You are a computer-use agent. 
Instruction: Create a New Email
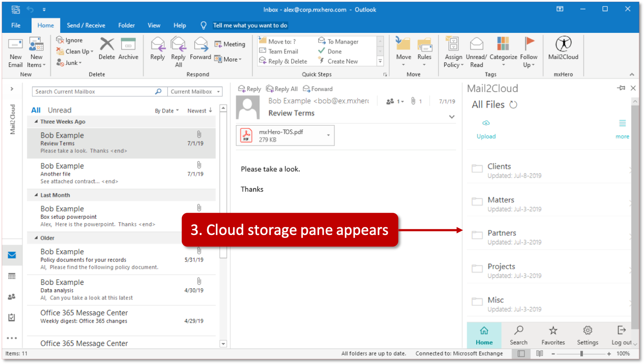tap(15, 53)
